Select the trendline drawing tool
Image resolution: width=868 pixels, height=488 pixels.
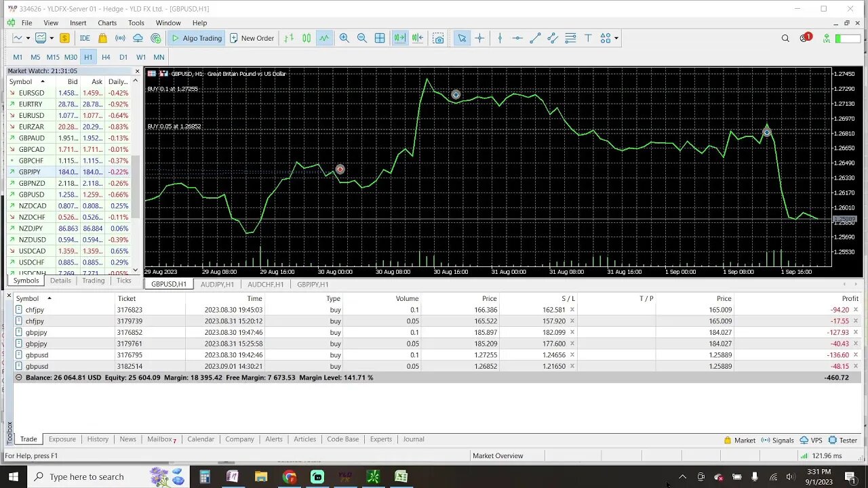point(535,38)
